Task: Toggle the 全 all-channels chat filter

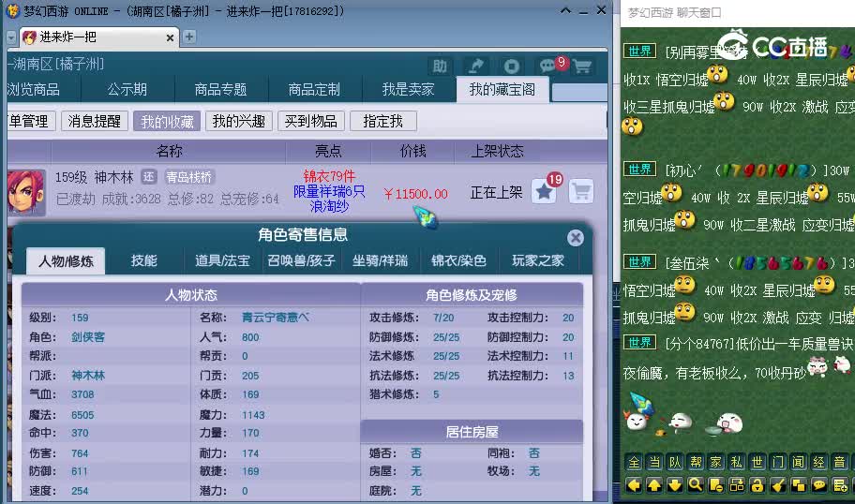Action: pyautogui.click(x=634, y=462)
